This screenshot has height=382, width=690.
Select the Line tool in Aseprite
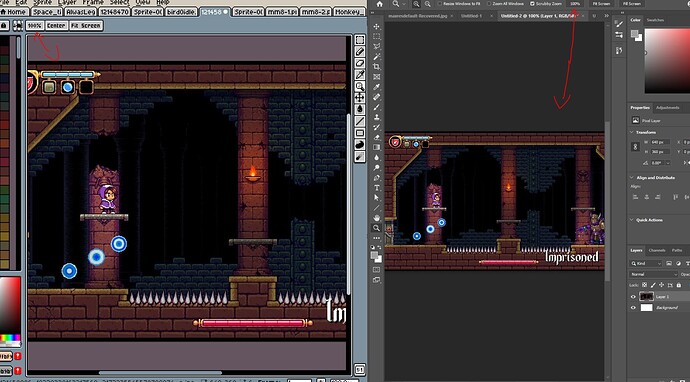360,121
